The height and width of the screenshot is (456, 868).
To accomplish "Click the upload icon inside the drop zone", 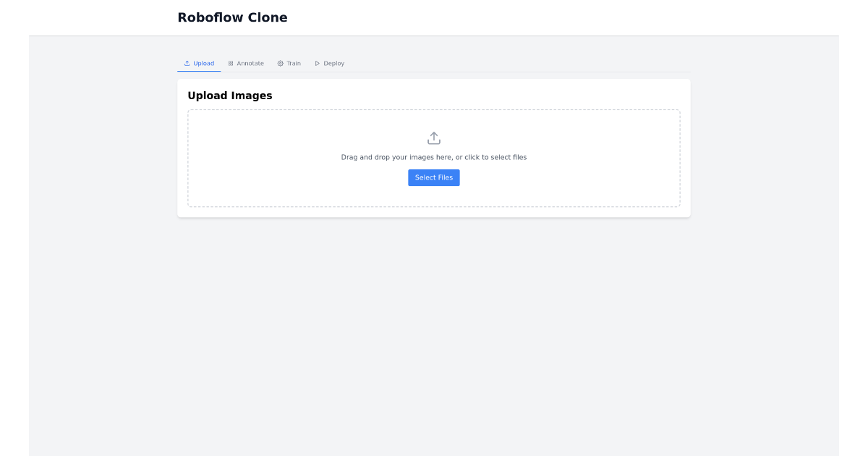I will tap(434, 138).
